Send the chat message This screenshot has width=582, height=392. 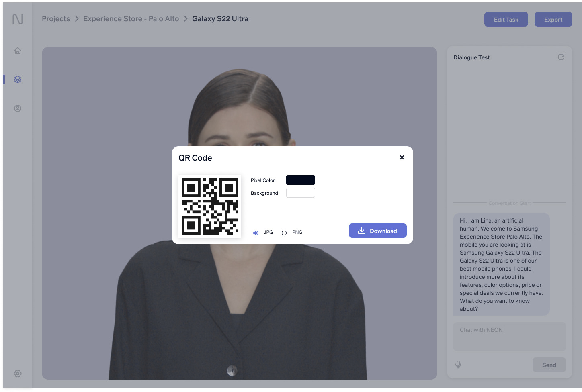click(x=549, y=365)
